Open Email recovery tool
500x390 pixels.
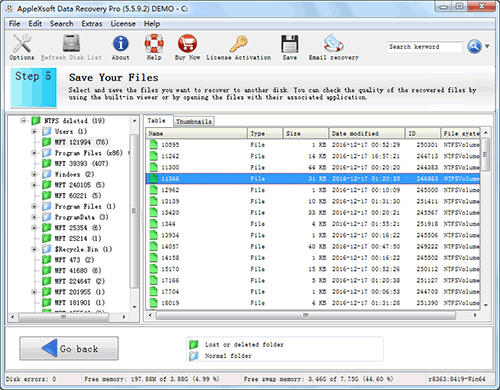point(333,47)
